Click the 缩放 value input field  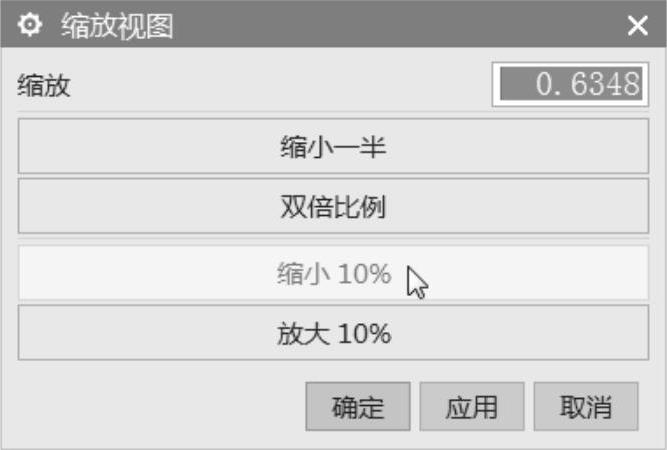click(570, 84)
